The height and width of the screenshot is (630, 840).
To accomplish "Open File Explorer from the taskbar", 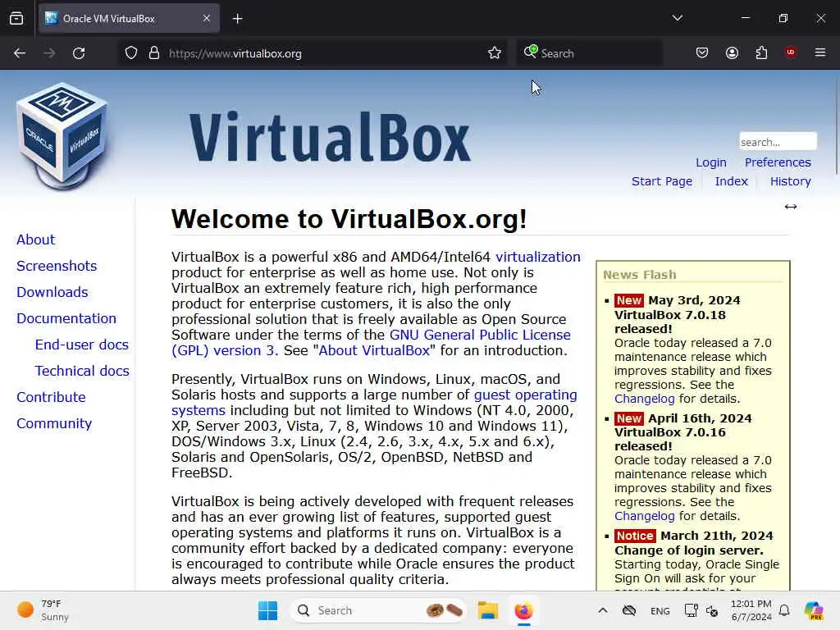I will point(488,610).
